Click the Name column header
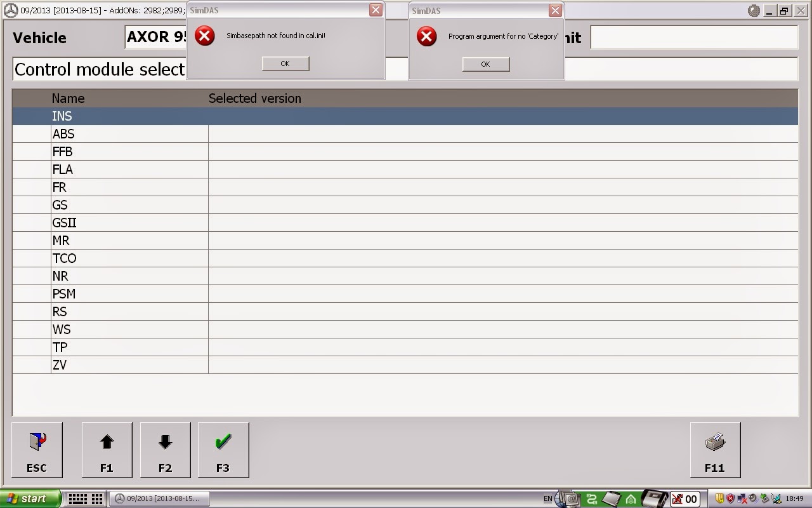This screenshot has width=812, height=508. pyautogui.click(x=68, y=98)
